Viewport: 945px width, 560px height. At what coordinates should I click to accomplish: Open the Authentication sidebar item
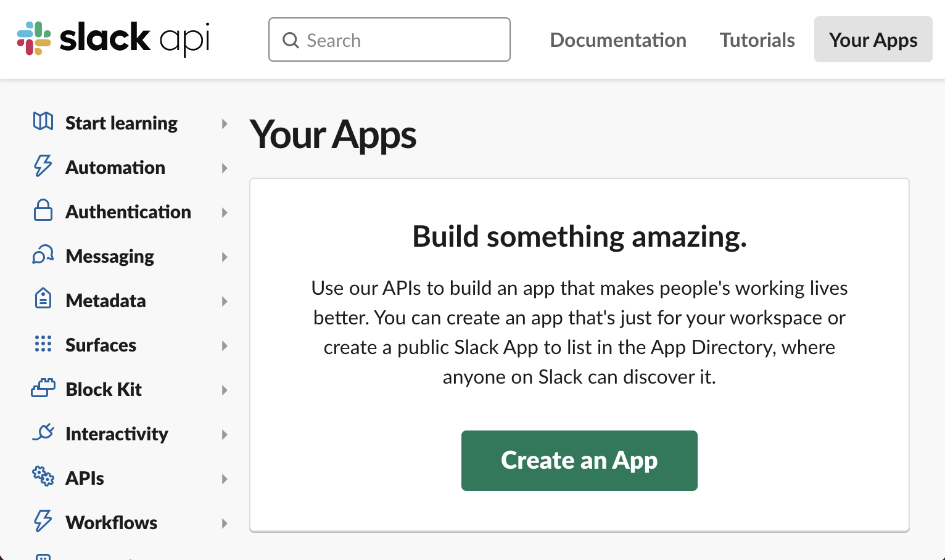pyautogui.click(x=128, y=212)
